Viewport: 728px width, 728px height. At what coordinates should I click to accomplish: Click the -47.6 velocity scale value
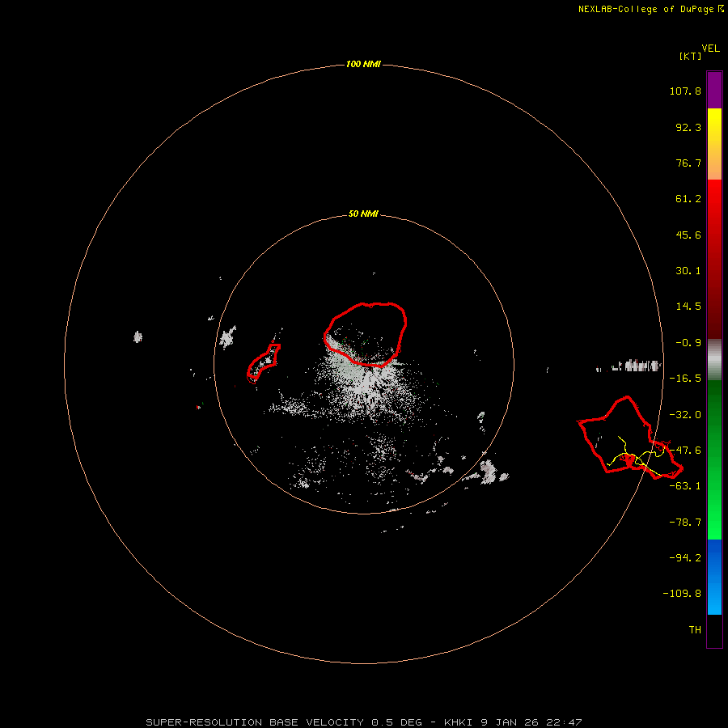pos(685,451)
